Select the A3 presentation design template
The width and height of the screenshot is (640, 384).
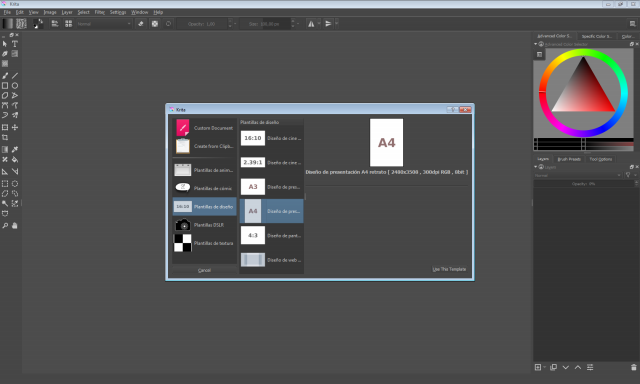click(x=271, y=187)
